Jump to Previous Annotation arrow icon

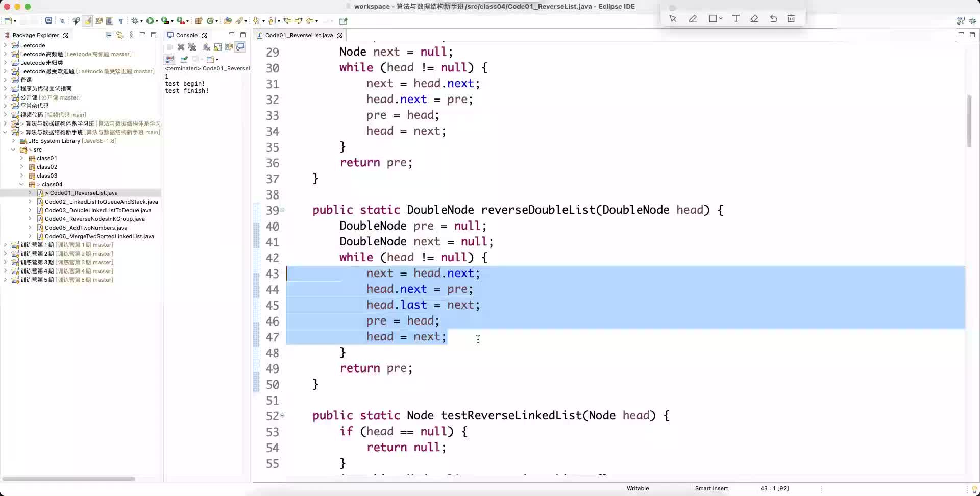pos(272,21)
